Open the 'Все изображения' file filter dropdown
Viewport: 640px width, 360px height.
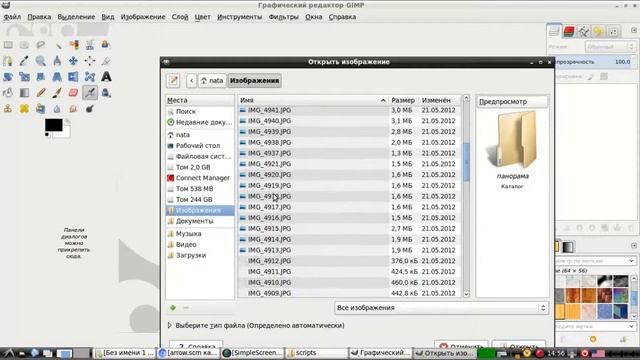[x=441, y=308]
